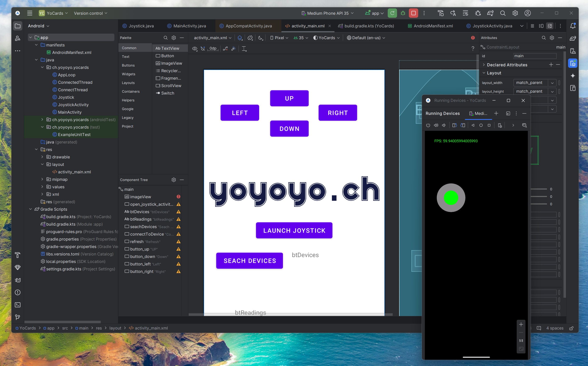Switch to the MainActivity.java tab
Viewport: 588px width, 366px height.
coord(190,26)
